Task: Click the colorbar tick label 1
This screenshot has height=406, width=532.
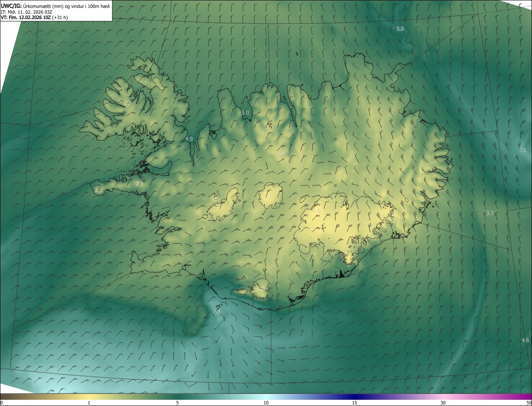Action: [x=89, y=403]
